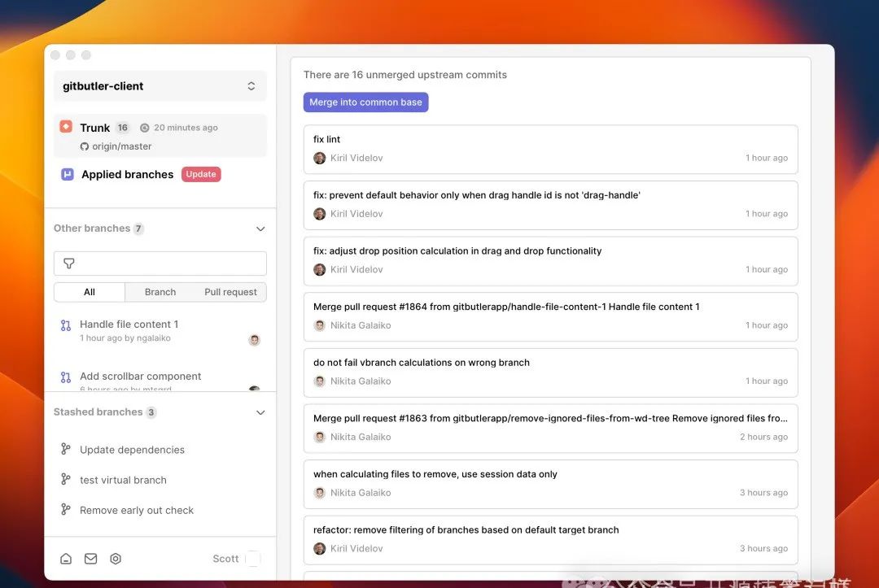This screenshot has height=588, width=879.
Task: Open the Scott user account
Action: (236, 559)
